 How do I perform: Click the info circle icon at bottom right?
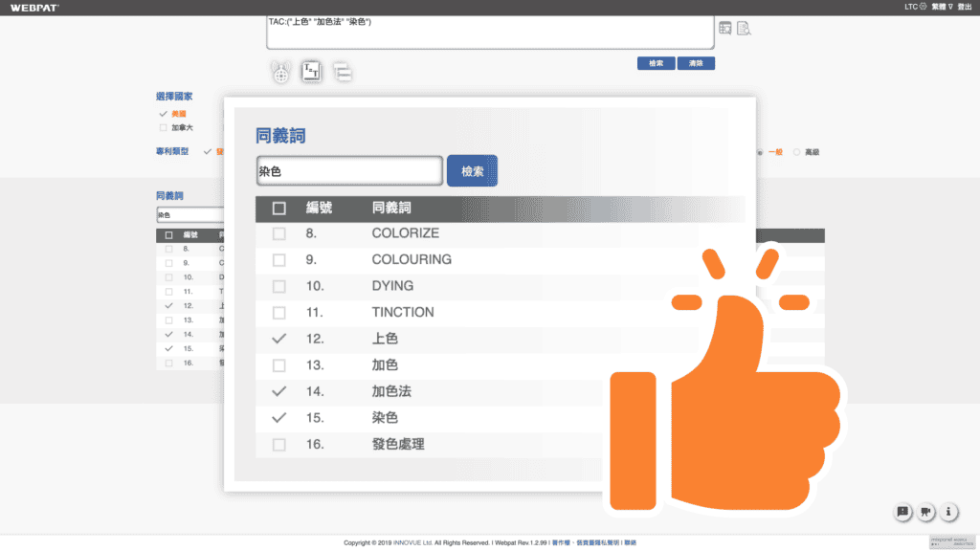tap(948, 512)
